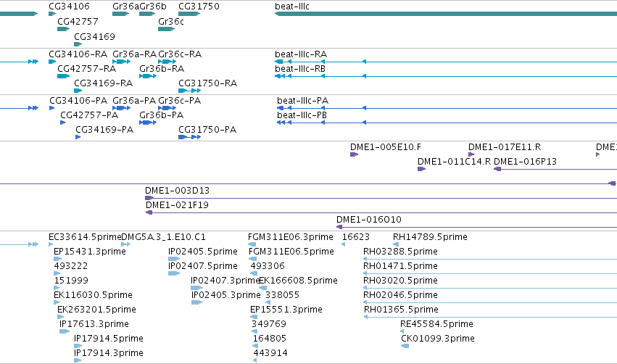Viewport: 617px width, 364px height.
Task: Select the CG34106 gene label
Action: (69, 7)
